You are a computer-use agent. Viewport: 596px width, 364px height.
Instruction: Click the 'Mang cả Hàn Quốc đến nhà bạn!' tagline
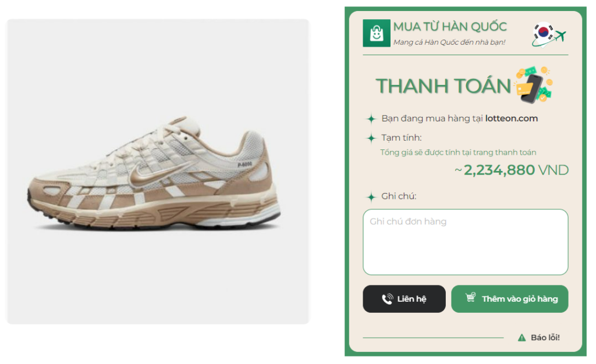click(449, 42)
